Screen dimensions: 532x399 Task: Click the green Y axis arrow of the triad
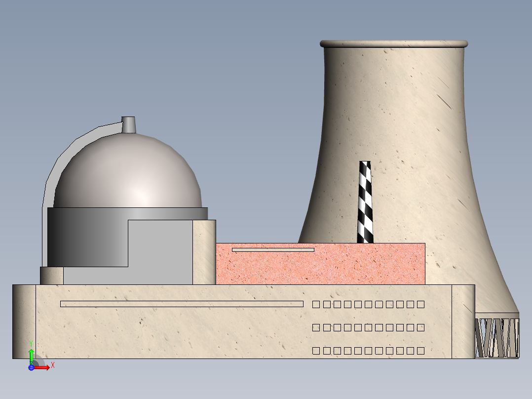click(x=31, y=356)
